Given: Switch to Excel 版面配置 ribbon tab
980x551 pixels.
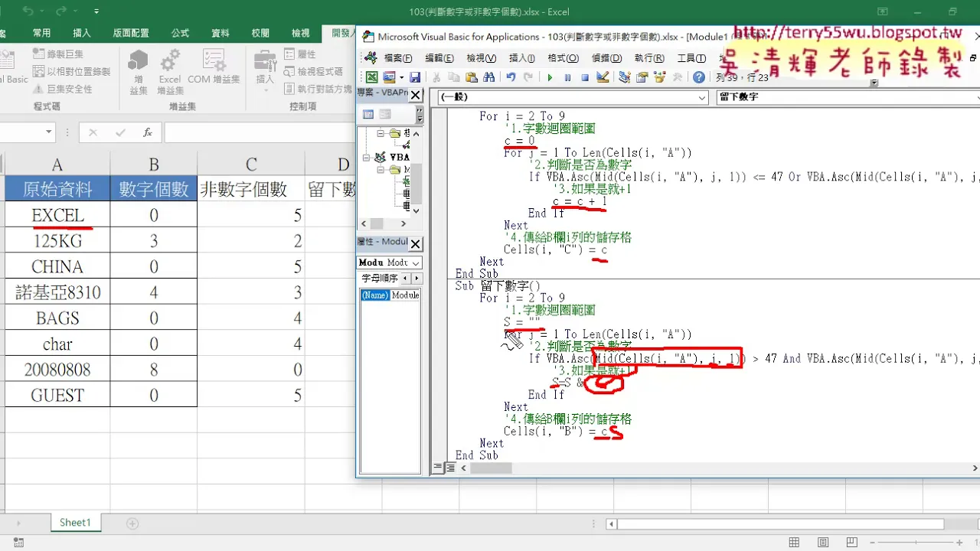Looking at the screenshot, I should 131,33.
